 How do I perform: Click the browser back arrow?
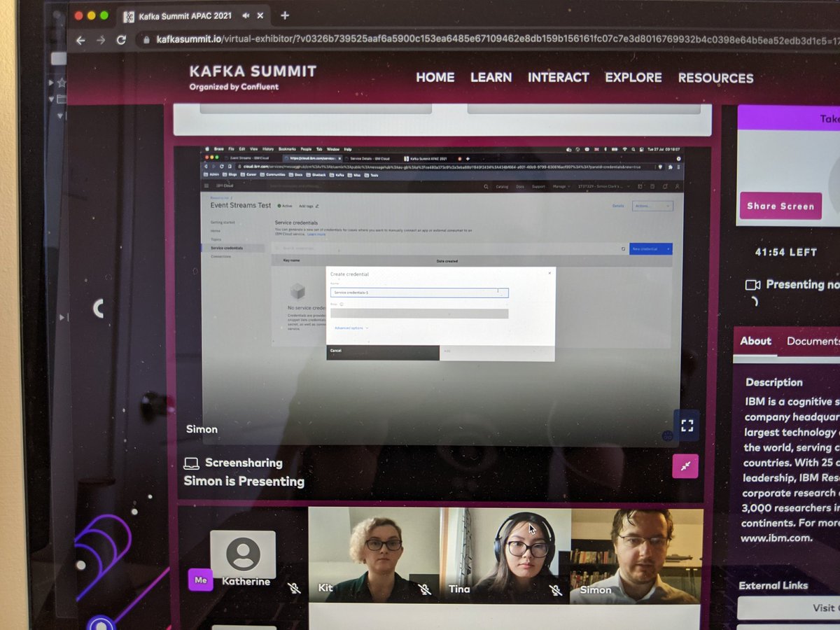pyautogui.click(x=80, y=41)
